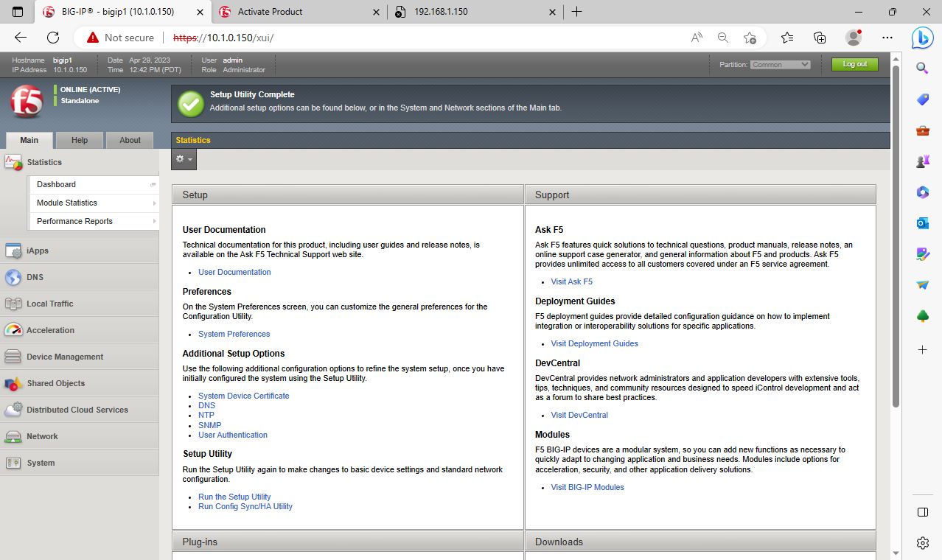Image resolution: width=942 pixels, height=560 pixels.
Task: Open the DNS globe icon section
Action: point(13,277)
